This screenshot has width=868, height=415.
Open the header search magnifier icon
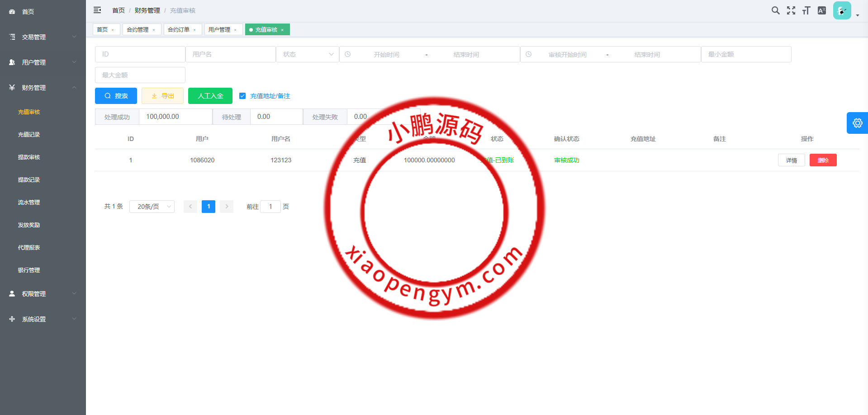tap(775, 10)
